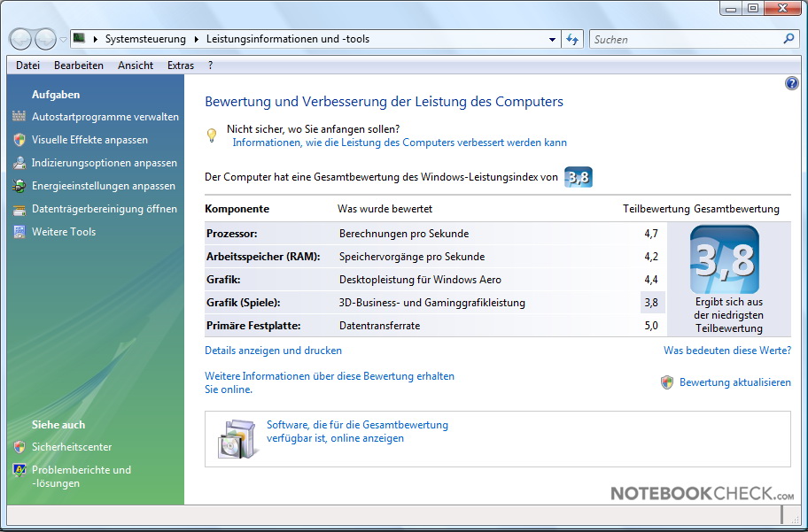Click Software online anzeigen link
This screenshot has height=532, width=808.
(357, 432)
